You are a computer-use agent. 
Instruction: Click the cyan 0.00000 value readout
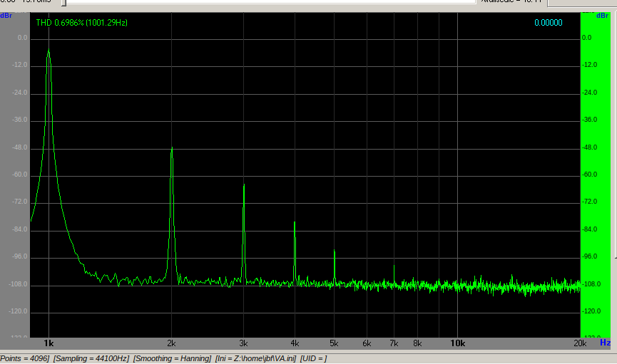pyautogui.click(x=548, y=23)
